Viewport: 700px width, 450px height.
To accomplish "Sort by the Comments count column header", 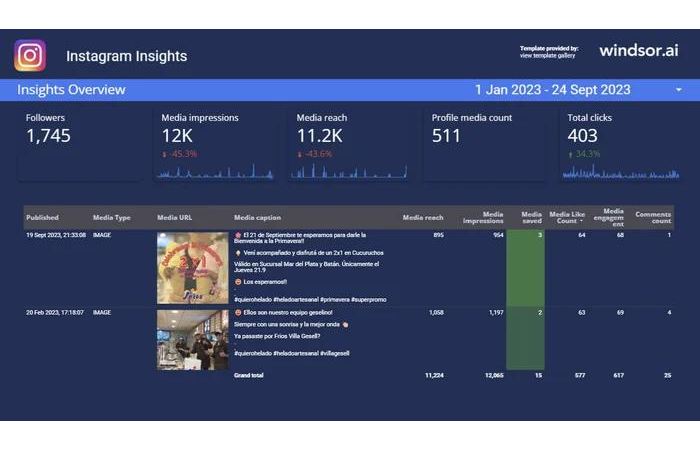I will tap(653, 217).
